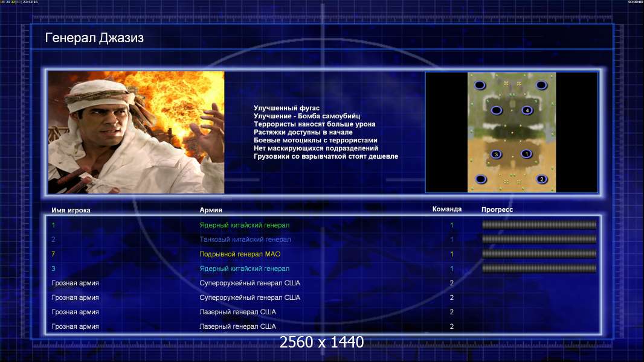Click "Растяжки доступны в начале" line
The width and height of the screenshot is (644, 362).
pos(303,132)
